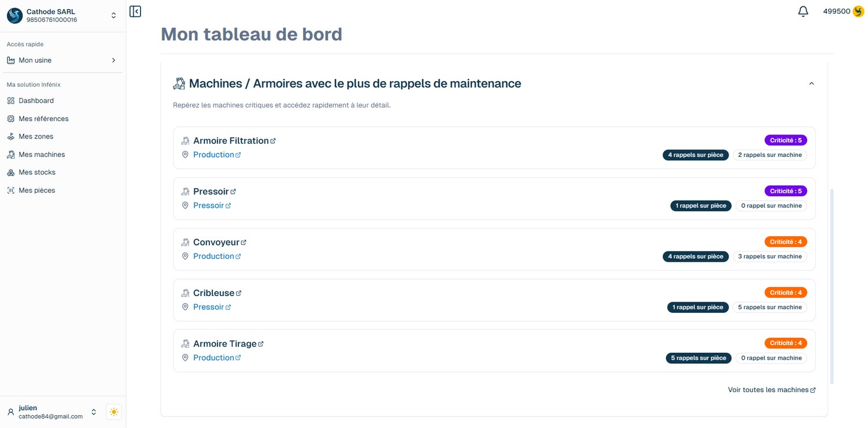Toggle the Cathode SARL organization switcher
Viewport: 868px width, 428px height.
tap(113, 16)
